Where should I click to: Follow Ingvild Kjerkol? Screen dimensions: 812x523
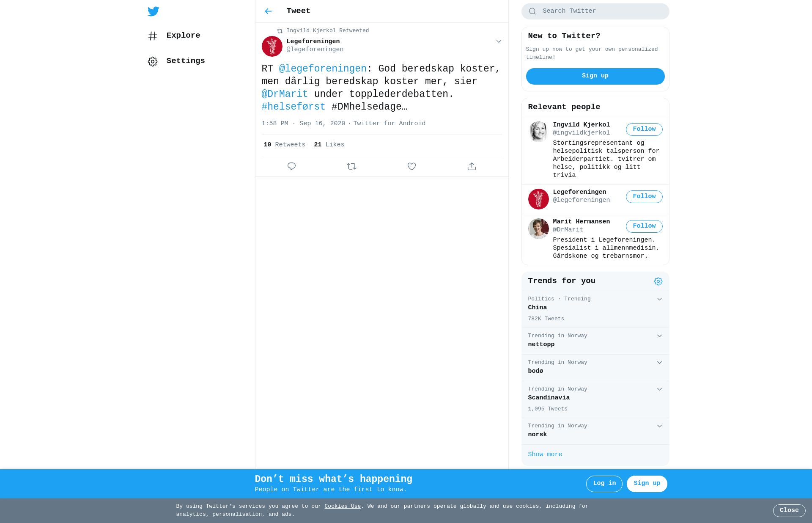click(x=644, y=129)
